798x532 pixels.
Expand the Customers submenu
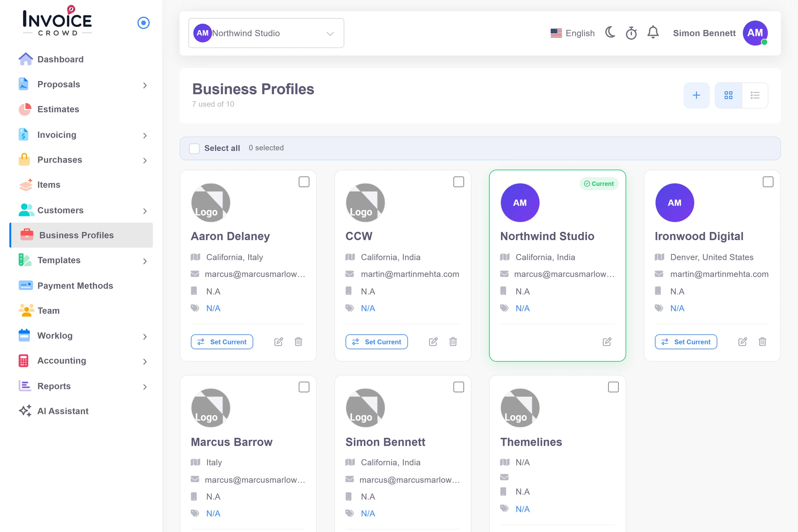pyautogui.click(x=145, y=211)
